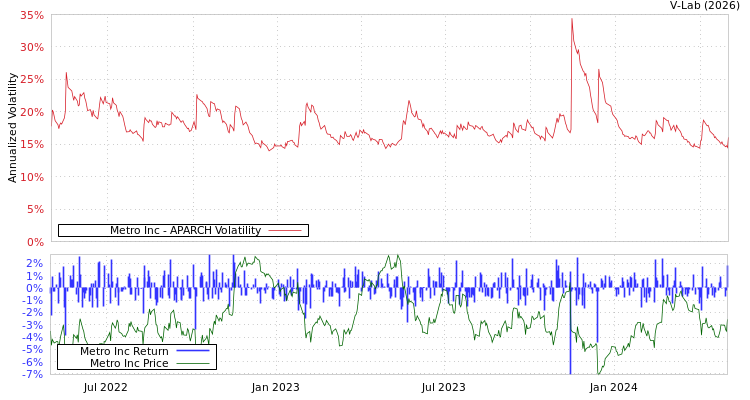The height and width of the screenshot is (400, 750).
Task: Click the 35% tick label on volatility axis
Action: (x=32, y=16)
